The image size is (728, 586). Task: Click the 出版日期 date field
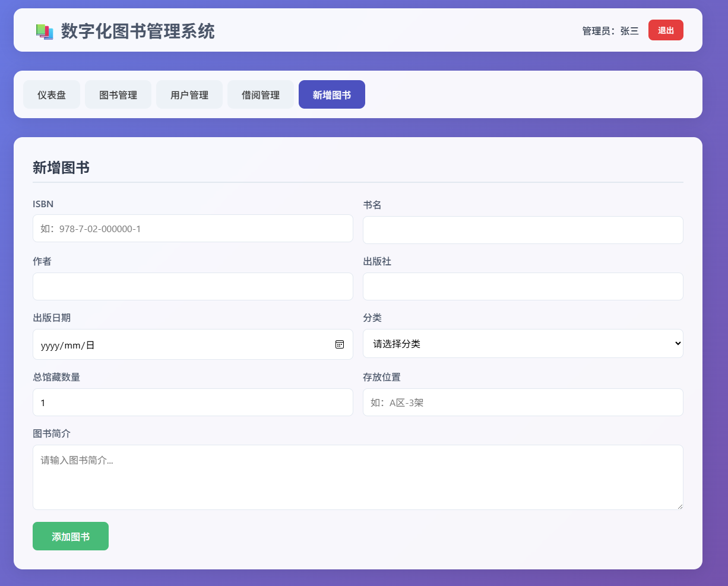click(193, 344)
